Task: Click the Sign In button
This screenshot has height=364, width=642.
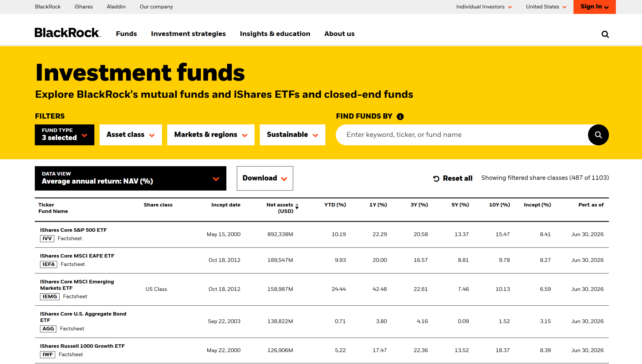Action: point(594,7)
